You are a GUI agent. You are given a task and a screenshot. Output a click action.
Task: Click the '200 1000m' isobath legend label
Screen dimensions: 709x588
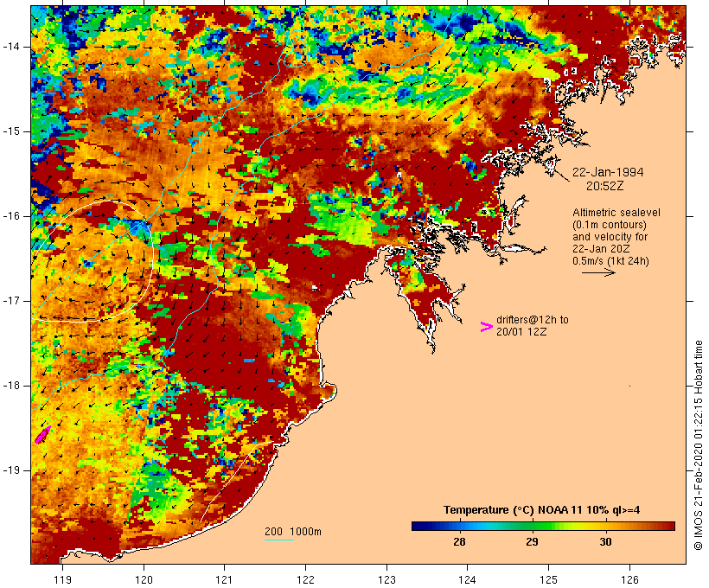293,532
